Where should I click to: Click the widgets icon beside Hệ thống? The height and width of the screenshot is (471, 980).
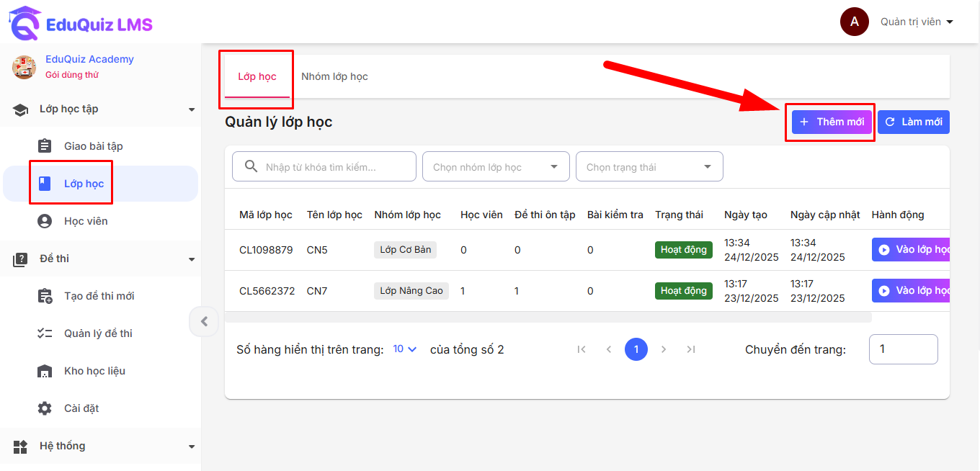20,447
